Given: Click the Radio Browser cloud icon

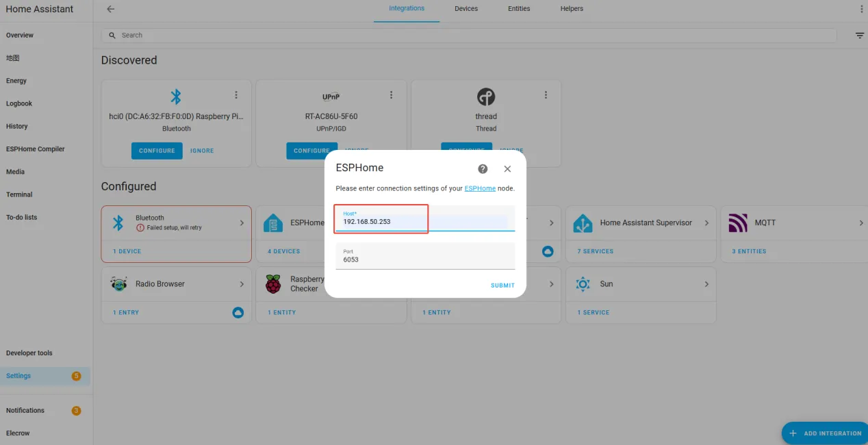Looking at the screenshot, I should click(238, 312).
